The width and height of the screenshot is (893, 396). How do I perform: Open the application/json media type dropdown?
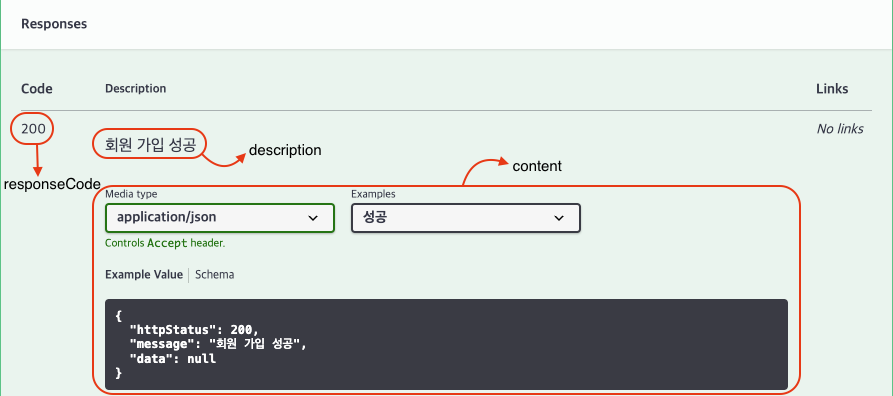(x=220, y=218)
